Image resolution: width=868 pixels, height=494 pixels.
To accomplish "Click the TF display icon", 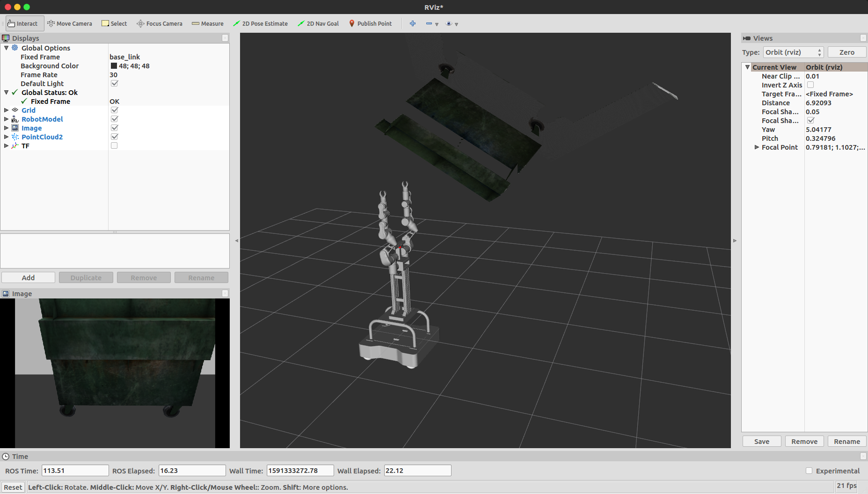I will (15, 145).
